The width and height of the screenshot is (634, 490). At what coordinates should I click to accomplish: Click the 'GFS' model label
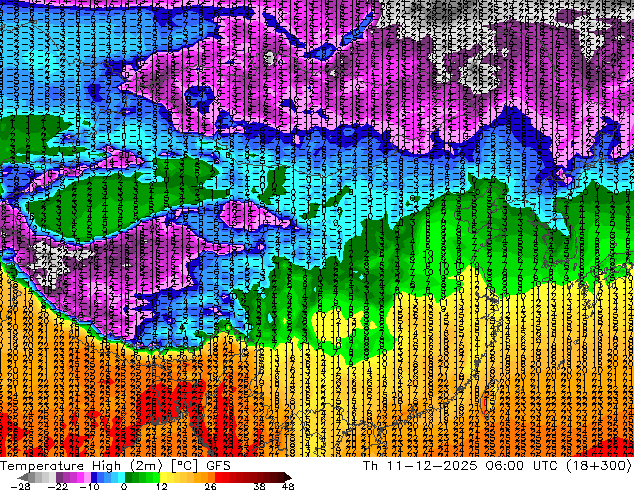[218, 466]
